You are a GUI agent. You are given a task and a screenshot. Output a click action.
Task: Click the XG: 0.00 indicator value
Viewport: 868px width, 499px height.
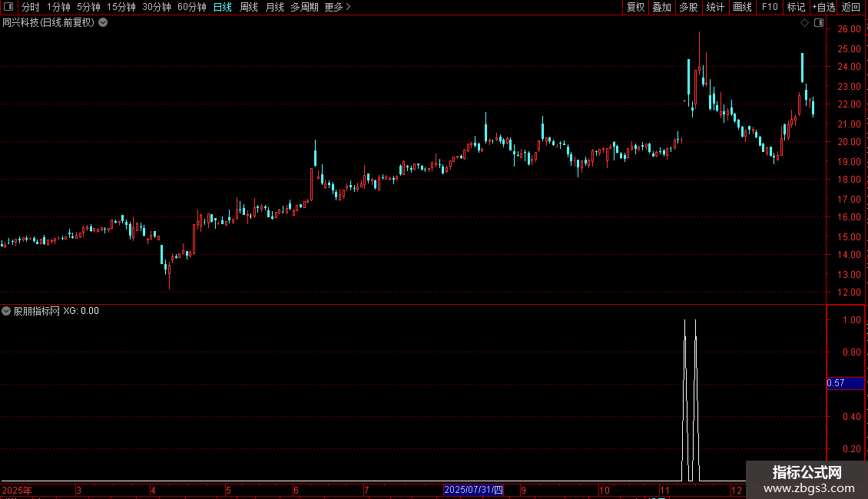pyautogui.click(x=81, y=311)
